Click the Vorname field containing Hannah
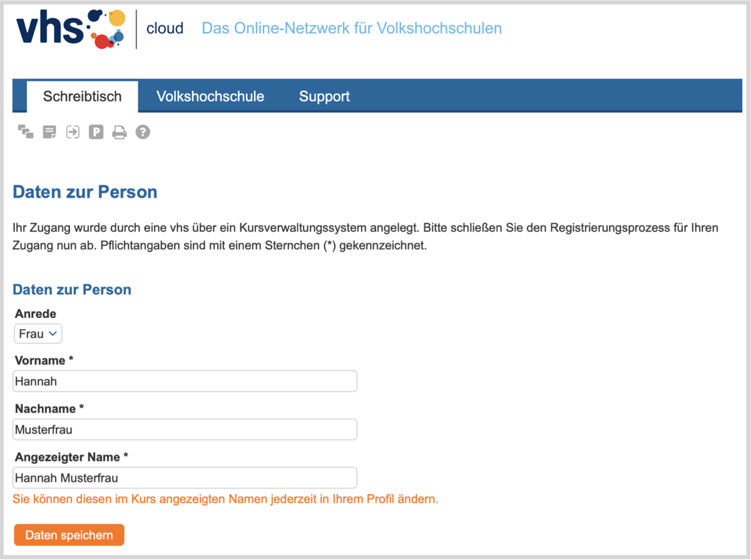 pyautogui.click(x=185, y=381)
